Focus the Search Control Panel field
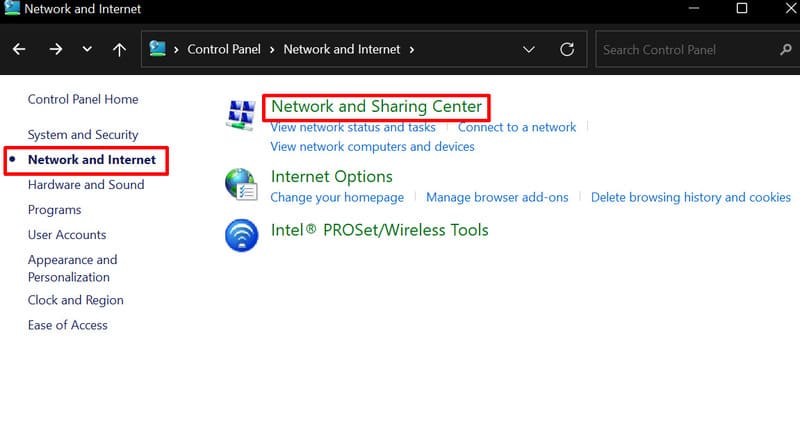Screen dimensions: 800x435 tap(697, 49)
